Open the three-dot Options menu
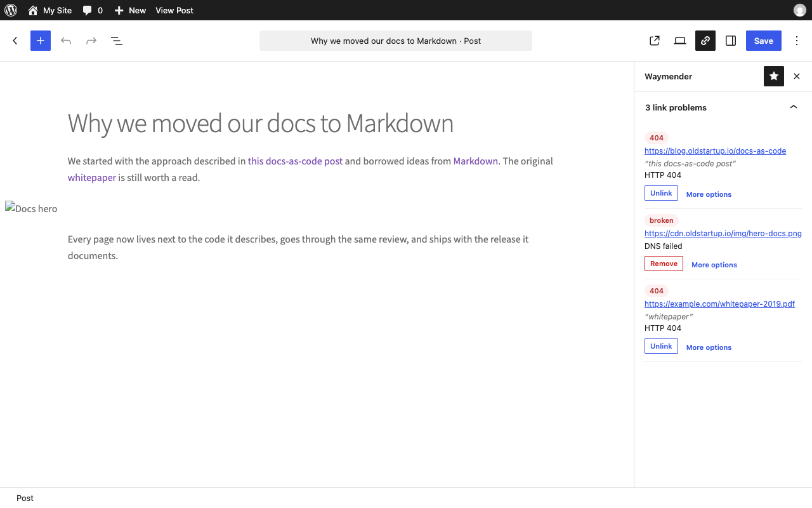The width and height of the screenshot is (812, 508). tap(797, 41)
